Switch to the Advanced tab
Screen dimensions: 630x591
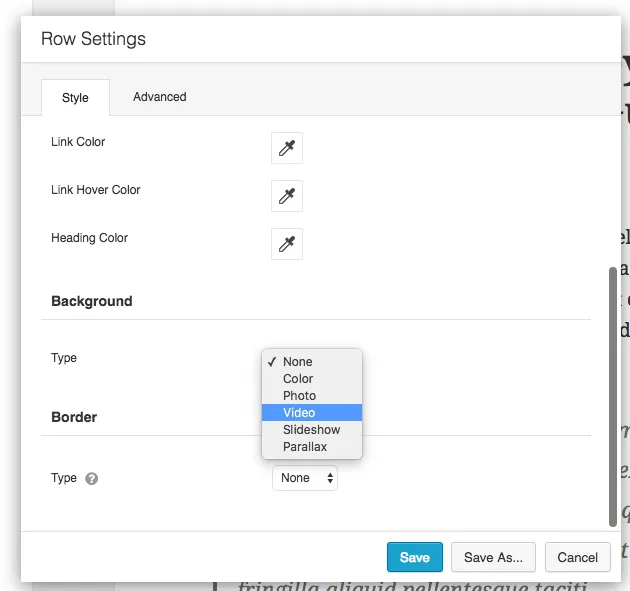click(x=160, y=97)
